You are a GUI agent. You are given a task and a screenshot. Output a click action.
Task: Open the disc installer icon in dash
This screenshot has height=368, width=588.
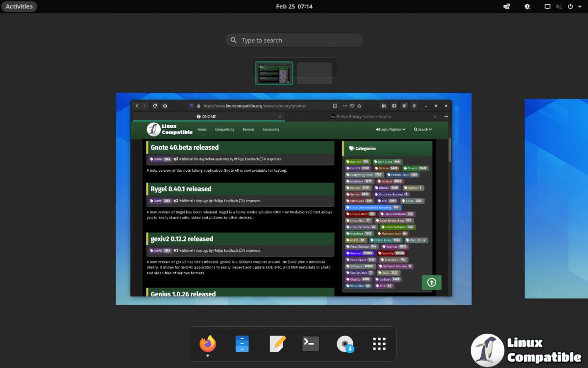(345, 344)
